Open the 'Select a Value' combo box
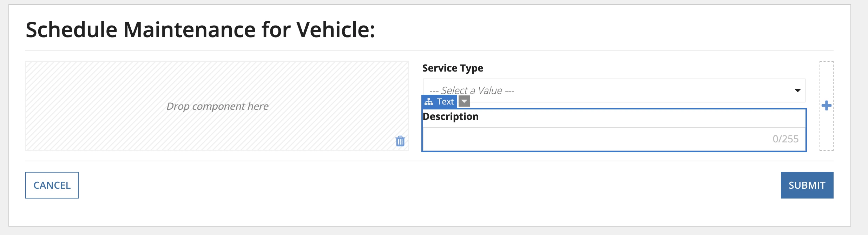Viewport: 868px width, 235px height. point(614,90)
